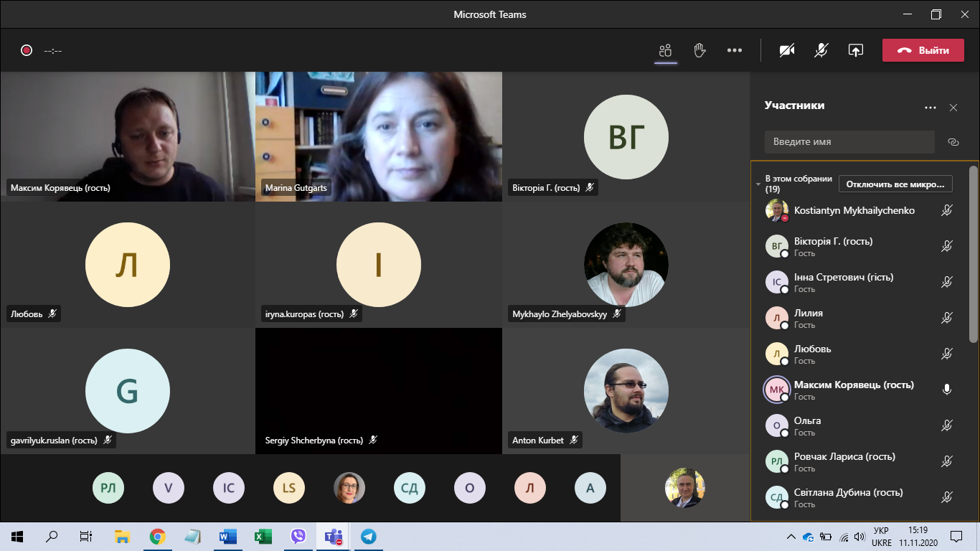Close the Участники panel
The height and width of the screenshot is (551, 980).
point(953,108)
